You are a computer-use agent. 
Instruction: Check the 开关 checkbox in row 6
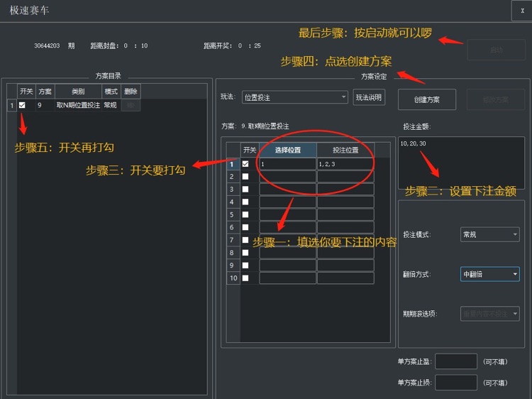pos(245,227)
